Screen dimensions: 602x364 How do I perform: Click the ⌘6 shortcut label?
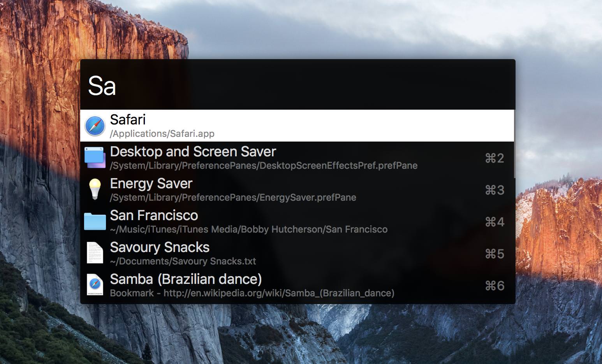point(495,286)
